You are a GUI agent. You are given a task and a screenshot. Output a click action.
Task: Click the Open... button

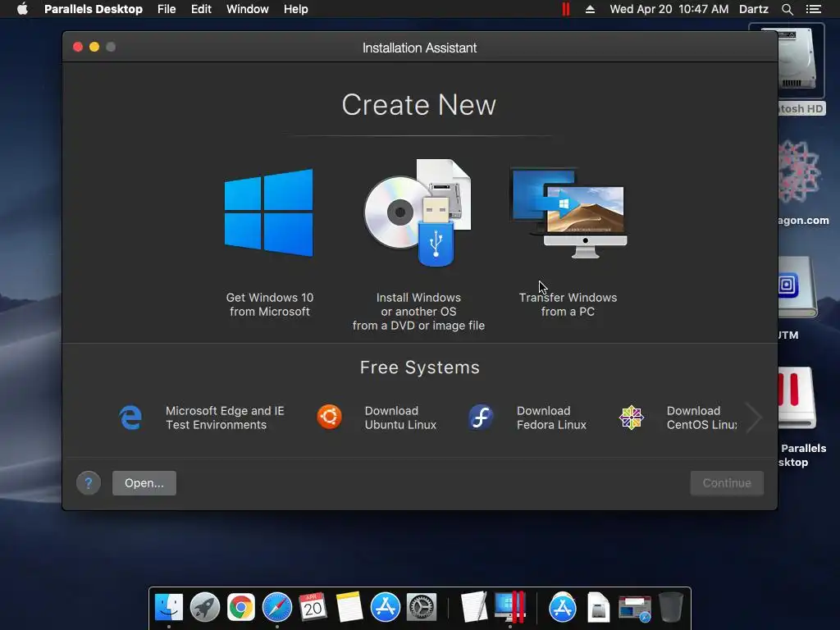[x=144, y=483]
